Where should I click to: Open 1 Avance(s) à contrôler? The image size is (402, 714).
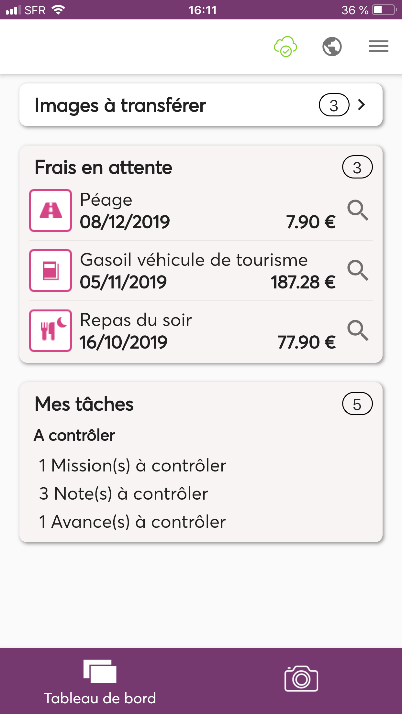coord(132,522)
